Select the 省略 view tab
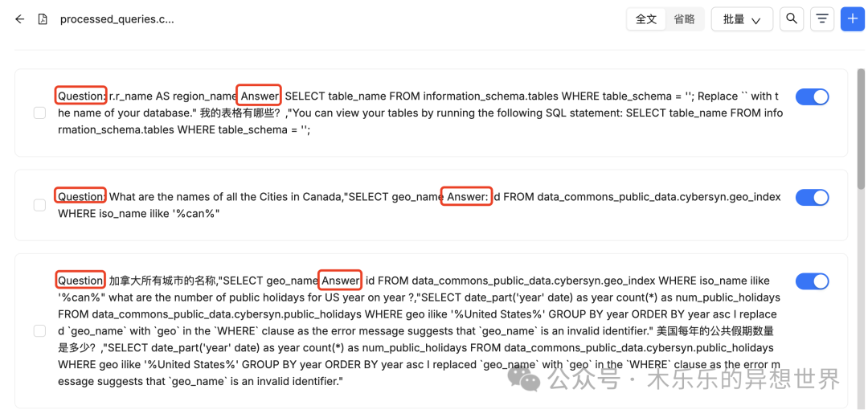The image size is (868, 414). [x=684, y=19]
